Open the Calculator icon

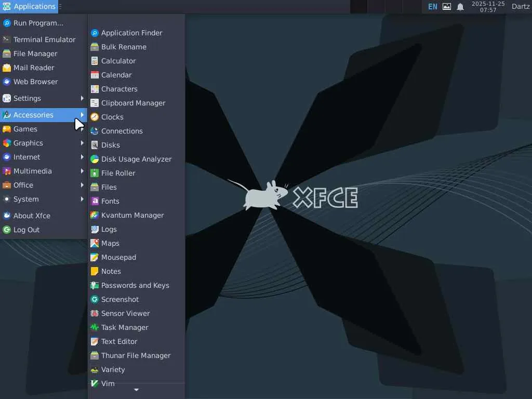95,61
